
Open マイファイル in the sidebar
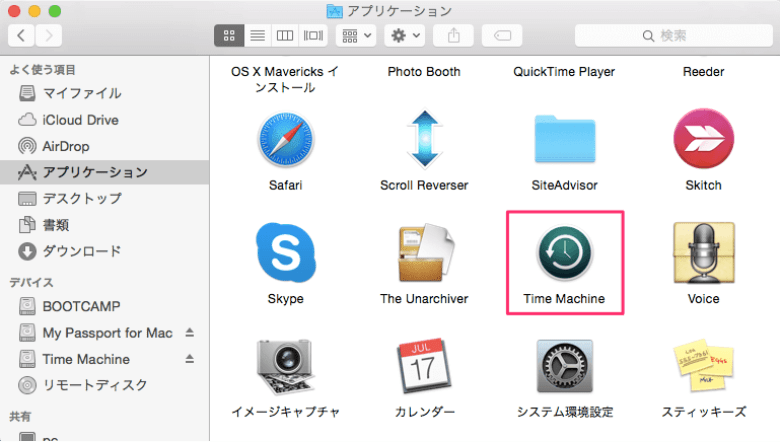coord(104,93)
